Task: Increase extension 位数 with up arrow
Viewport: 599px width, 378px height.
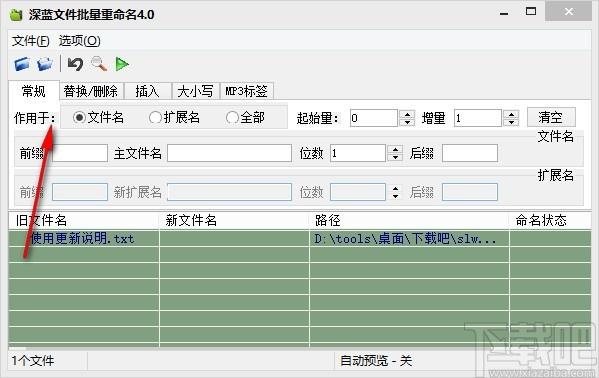Action: (x=395, y=188)
